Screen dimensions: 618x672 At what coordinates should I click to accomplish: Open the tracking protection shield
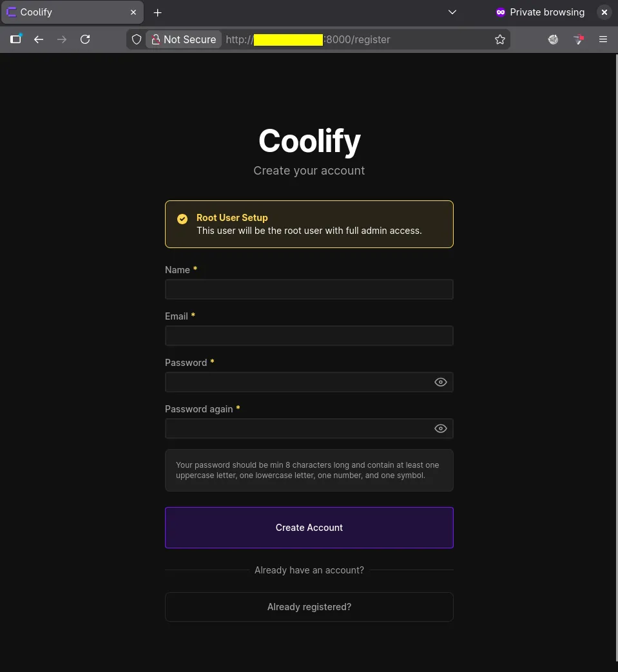pyautogui.click(x=136, y=39)
